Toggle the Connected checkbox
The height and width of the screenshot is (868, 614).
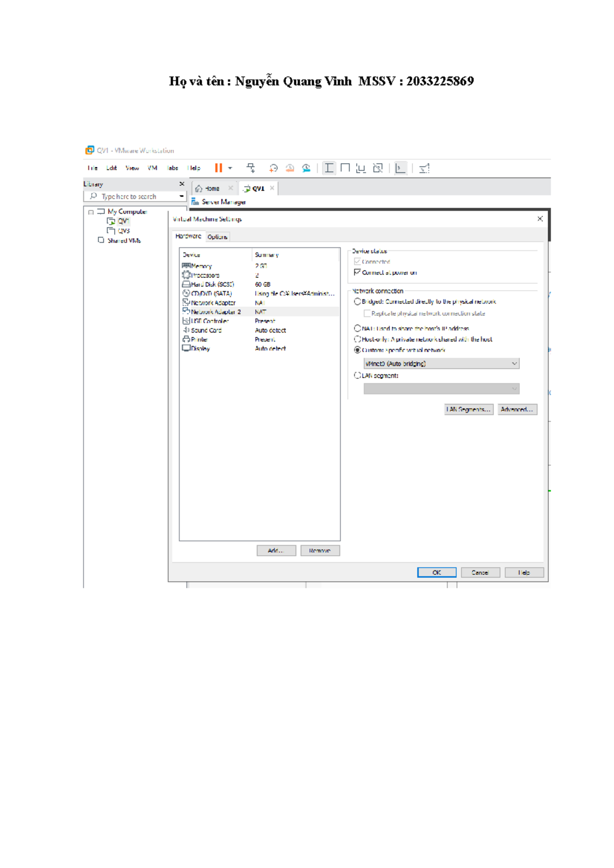coord(357,262)
